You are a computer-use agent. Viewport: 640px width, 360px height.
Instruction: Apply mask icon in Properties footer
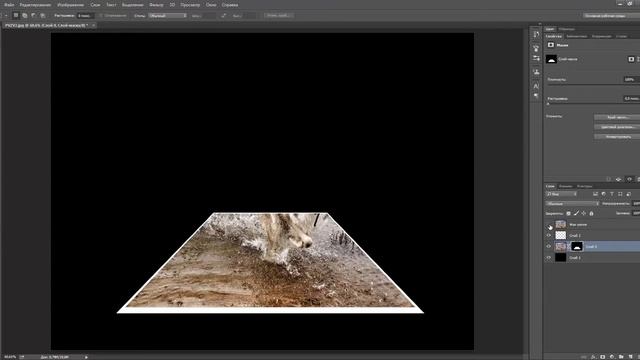click(x=619, y=179)
